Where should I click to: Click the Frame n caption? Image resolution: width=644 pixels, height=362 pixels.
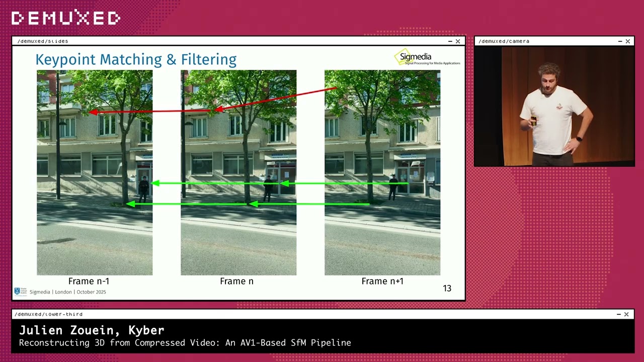click(236, 281)
